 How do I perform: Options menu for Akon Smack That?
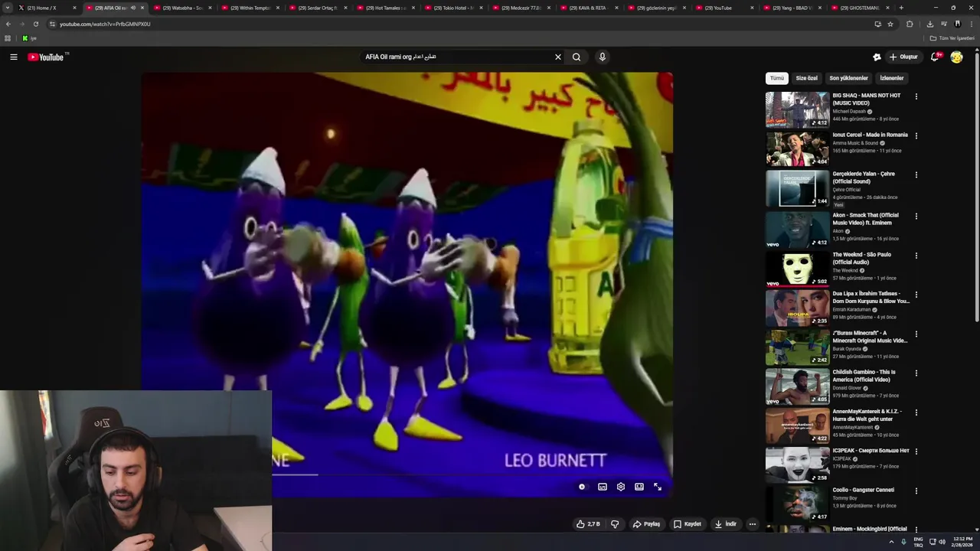point(916,216)
